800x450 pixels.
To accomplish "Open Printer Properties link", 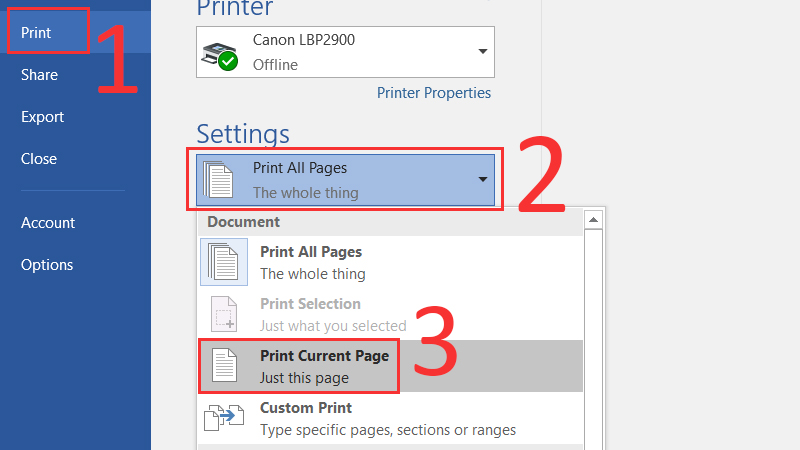I will pos(434,93).
